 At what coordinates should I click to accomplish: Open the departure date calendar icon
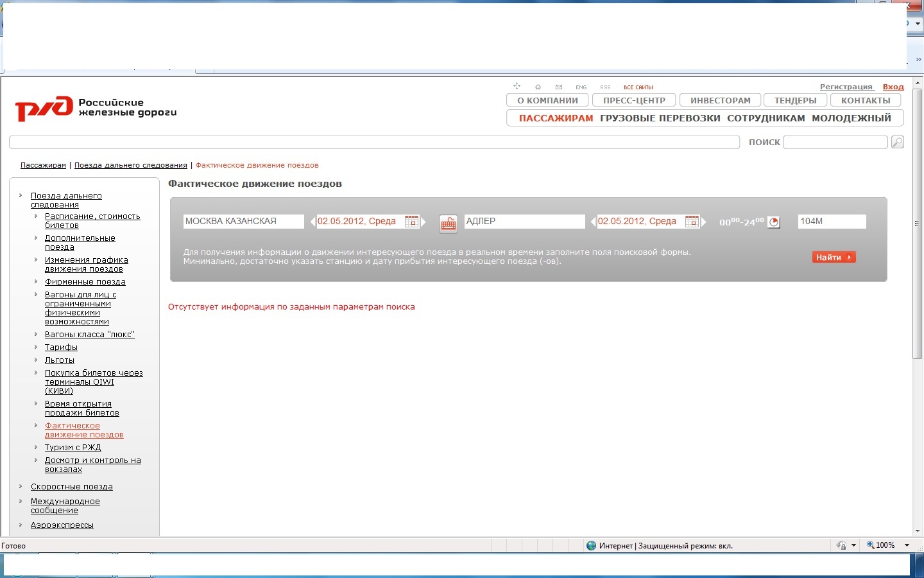[x=412, y=222]
